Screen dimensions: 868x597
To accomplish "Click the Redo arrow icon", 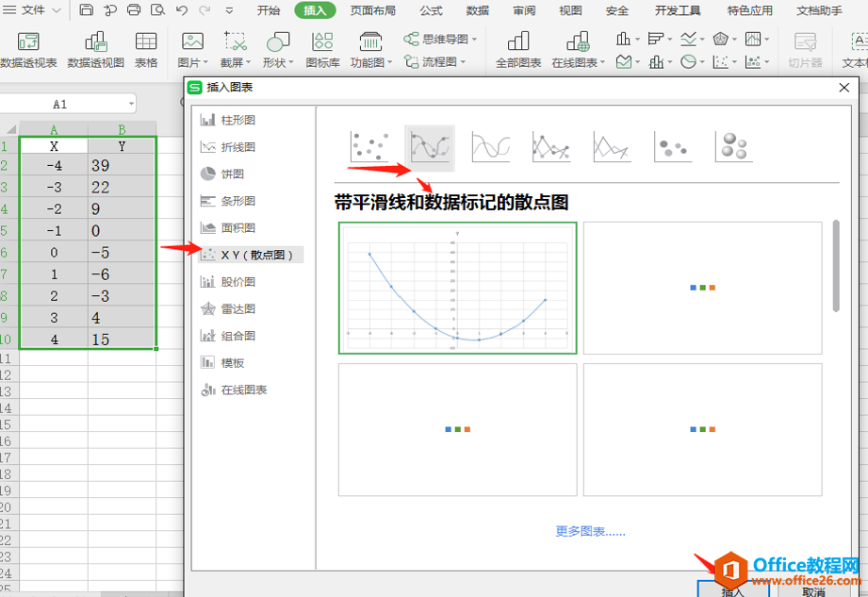I will (205, 10).
